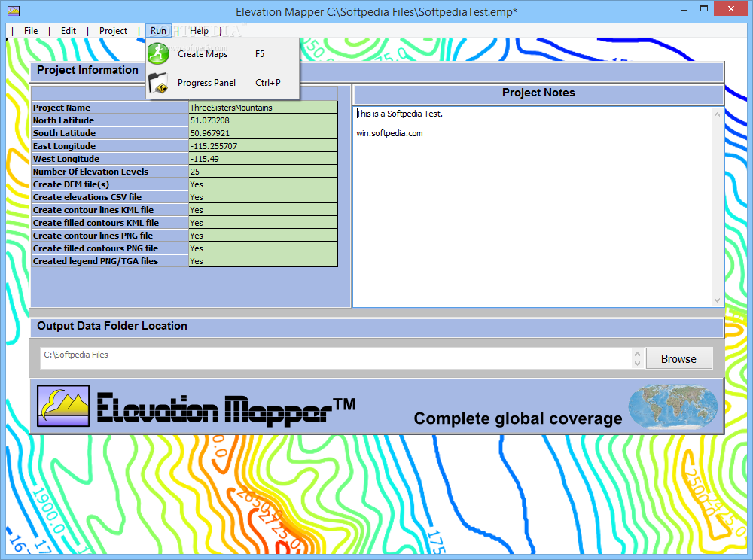Click the Output Data Folder Location header
This screenshot has height=560, width=753.
112,326
